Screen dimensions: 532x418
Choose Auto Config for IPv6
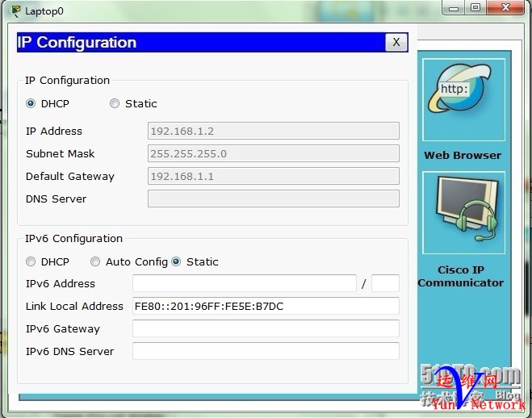[95, 261]
